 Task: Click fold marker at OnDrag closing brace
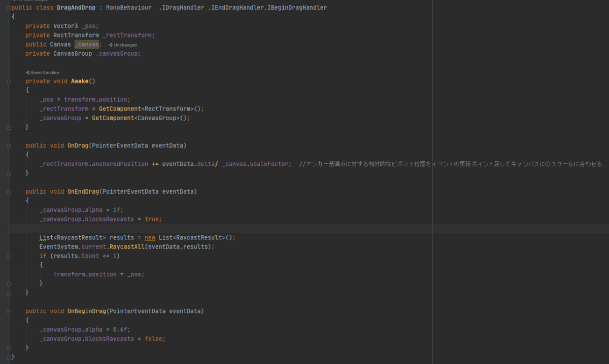point(9,173)
